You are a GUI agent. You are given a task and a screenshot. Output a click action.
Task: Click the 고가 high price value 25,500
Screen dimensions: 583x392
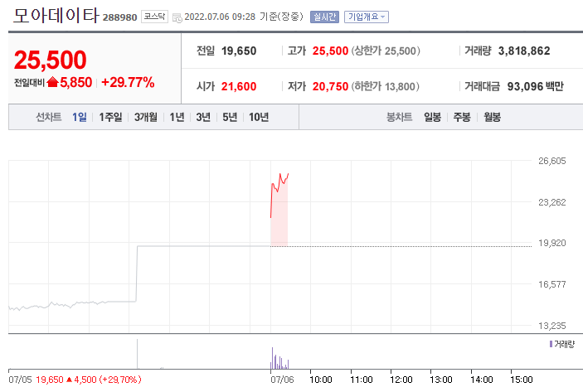click(x=330, y=51)
